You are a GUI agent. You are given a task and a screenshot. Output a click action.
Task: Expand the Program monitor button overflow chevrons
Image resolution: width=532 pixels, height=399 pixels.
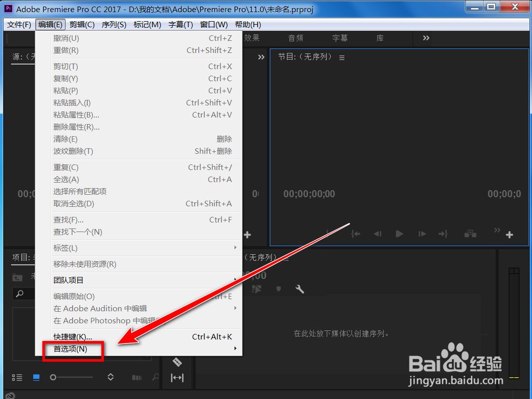[x=497, y=230]
